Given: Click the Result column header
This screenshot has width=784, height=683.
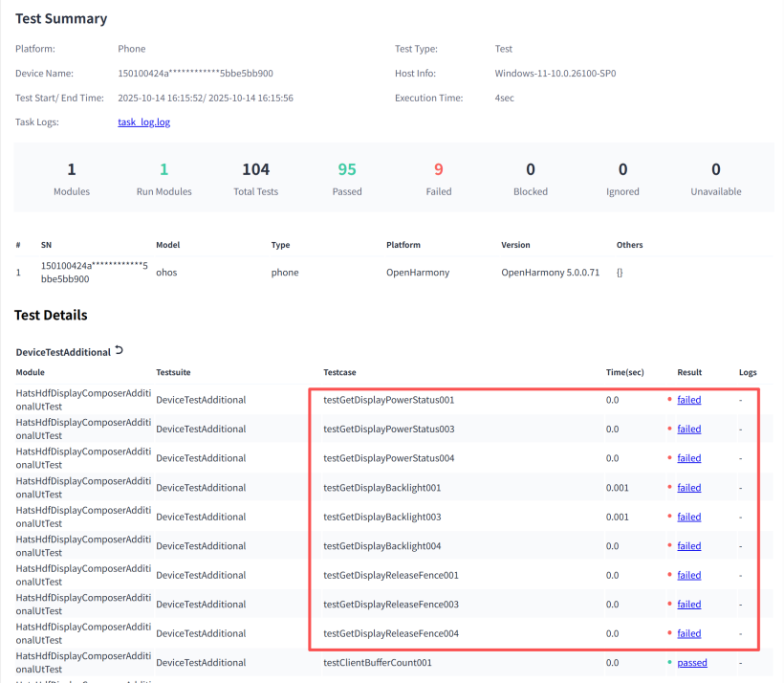Looking at the screenshot, I should 689,372.
